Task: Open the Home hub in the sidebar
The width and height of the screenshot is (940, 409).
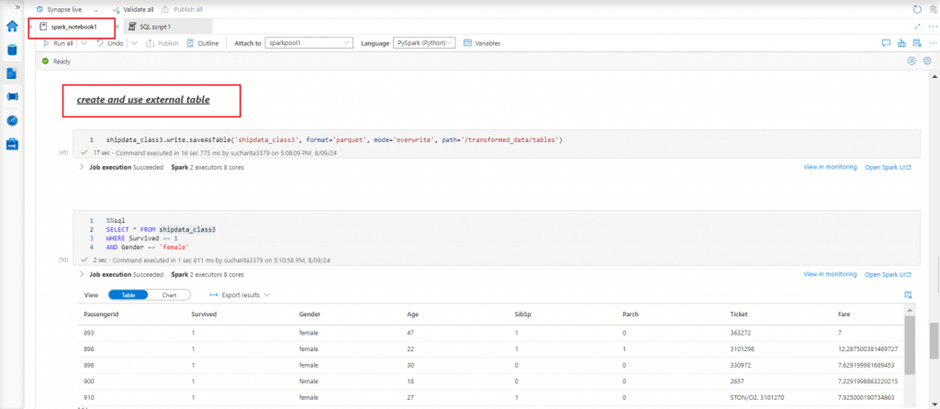Action: pyautogui.click(x=12, y=26)
